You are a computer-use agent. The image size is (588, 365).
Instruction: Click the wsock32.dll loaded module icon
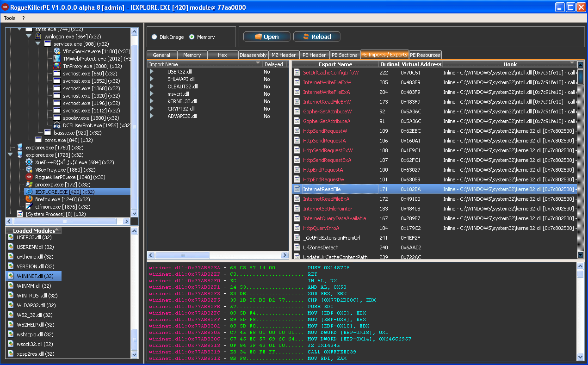click(11, 344)
